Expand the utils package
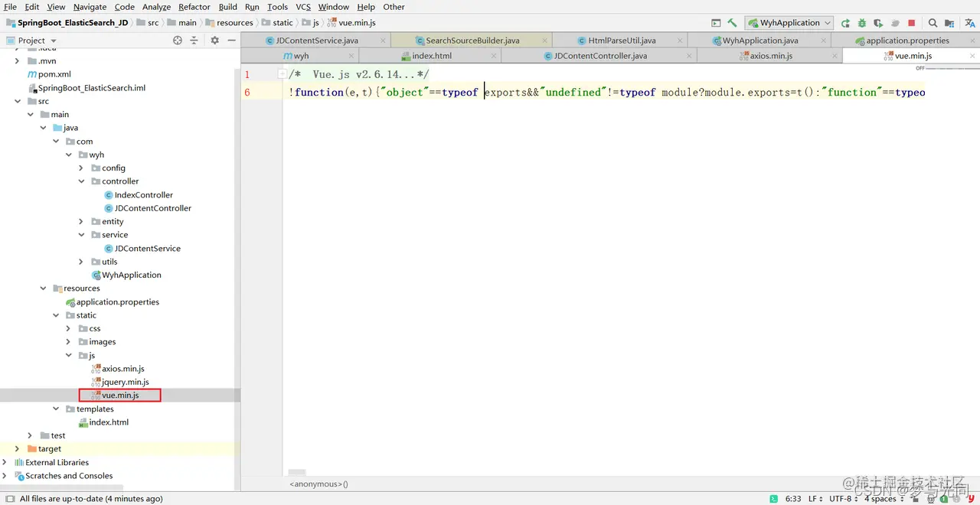The height and width of the screenshot is (505, 980). pyautogui.click(x=81, y=262)
